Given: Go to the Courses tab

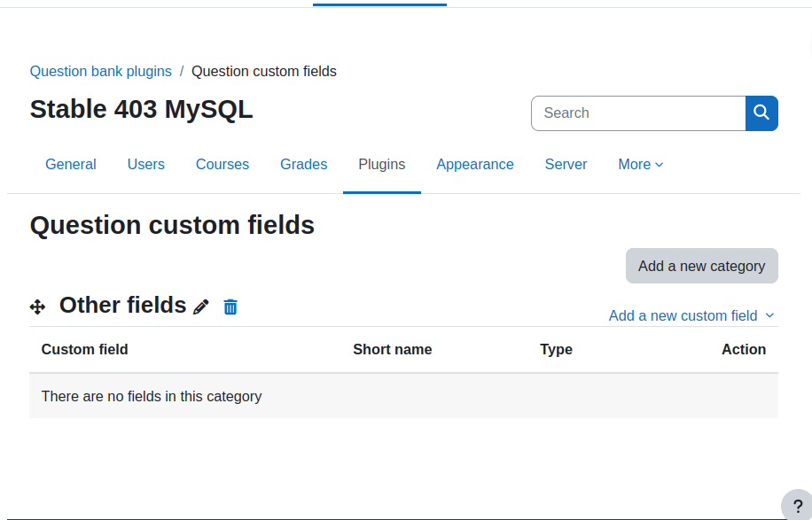Looking at the screenshot, I should [223, 165].
